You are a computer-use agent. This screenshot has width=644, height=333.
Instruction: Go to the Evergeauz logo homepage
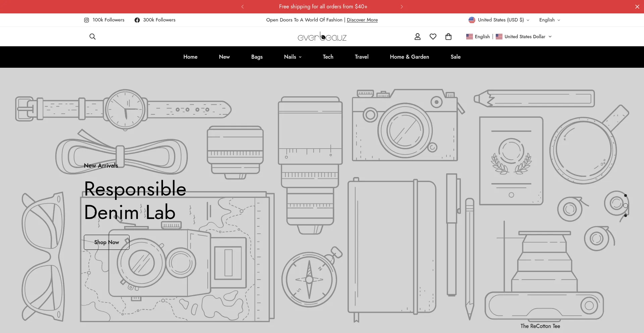[x=322, y=37]
